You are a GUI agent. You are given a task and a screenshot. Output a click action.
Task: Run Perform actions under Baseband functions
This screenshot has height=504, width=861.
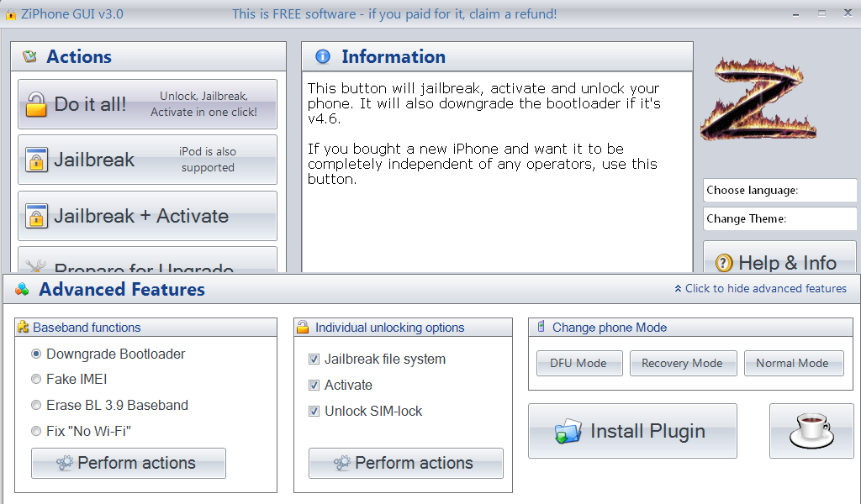click(x=129, y=463)
